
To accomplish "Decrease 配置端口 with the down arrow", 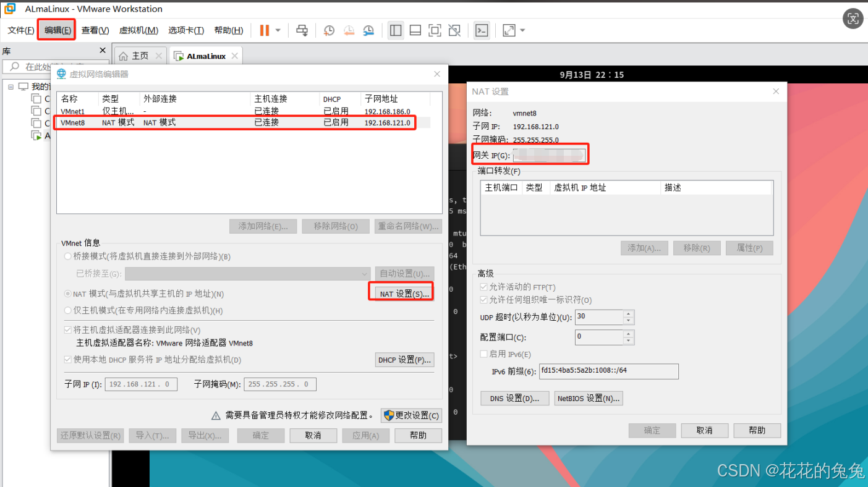I will pos(629,341).
